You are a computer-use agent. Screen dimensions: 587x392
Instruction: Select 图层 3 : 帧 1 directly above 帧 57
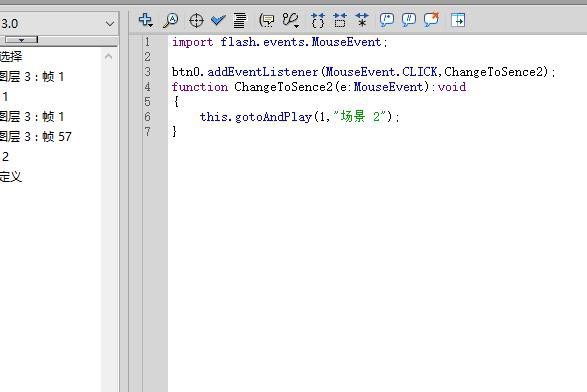pyautogui.click(x=32, y=117)
